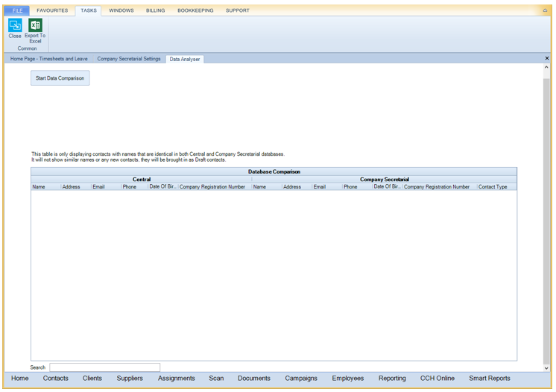Open Employees in the bottom navigation
The image size is (556, 392).
(348, 378)
